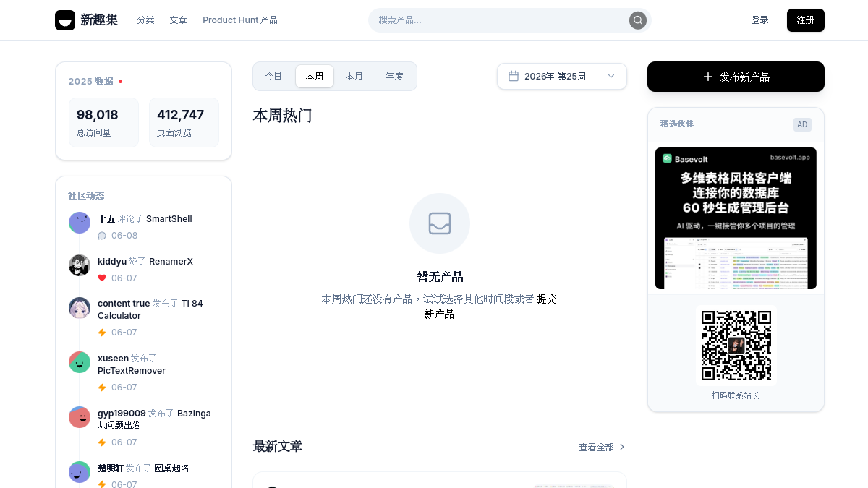Click the 新趣集 logo icon
Screen dimensions: 868x488
coord(65,20)
